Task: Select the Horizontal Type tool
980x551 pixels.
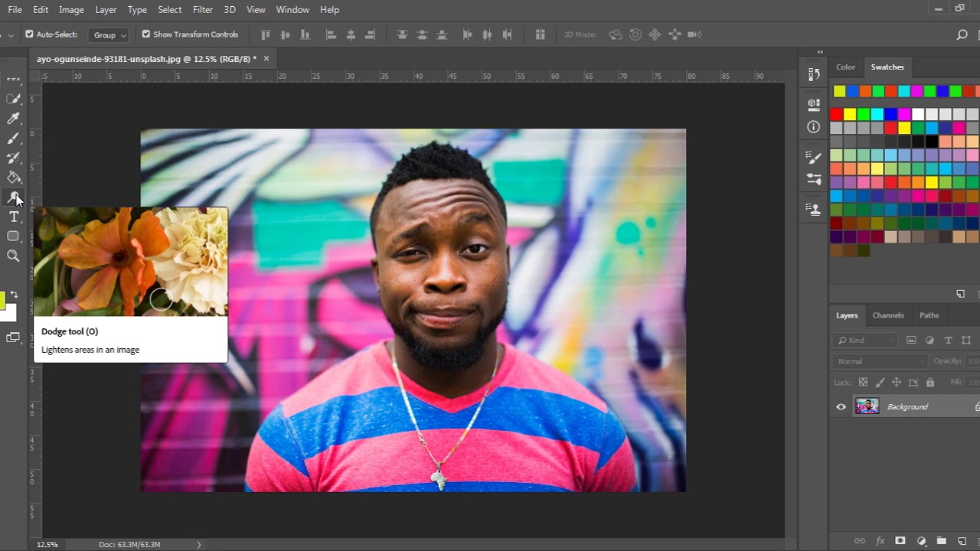Action: click(x=13, y=217)
